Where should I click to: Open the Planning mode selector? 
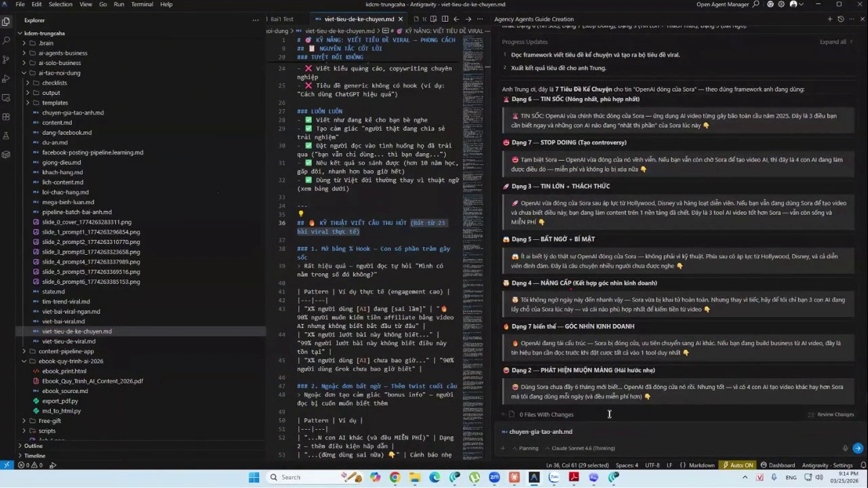tap(525, 448)
